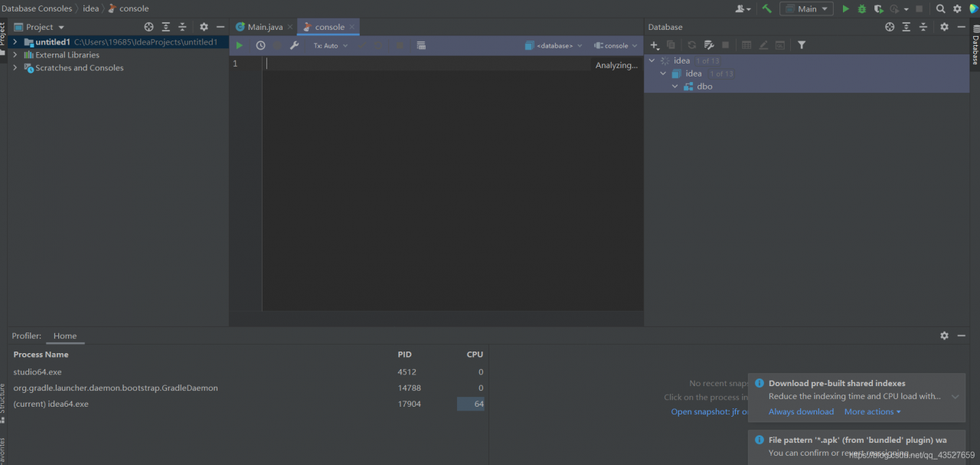
Task: Run Main with the top toolbar play button
Action: click(846, 8)
